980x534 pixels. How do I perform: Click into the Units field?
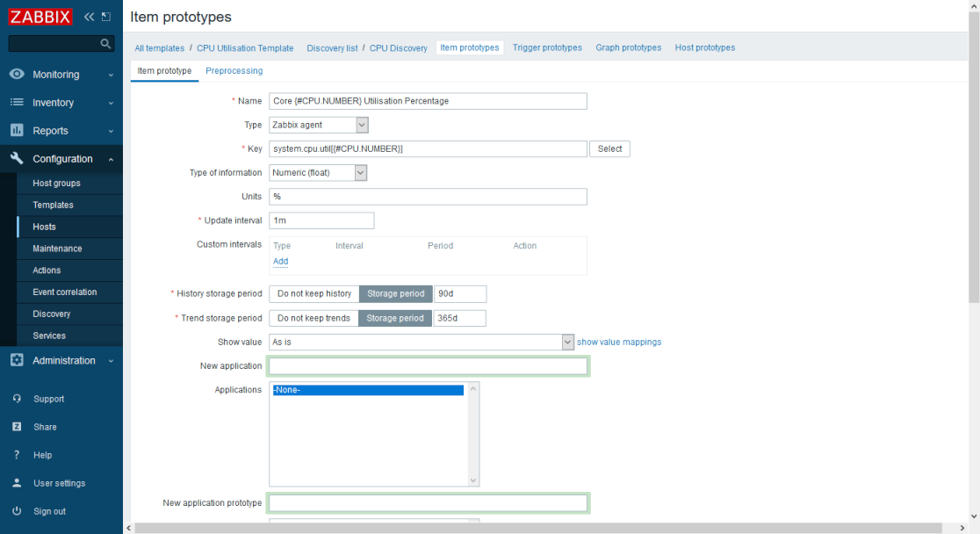pyautogui.click(x=429, y=197)
